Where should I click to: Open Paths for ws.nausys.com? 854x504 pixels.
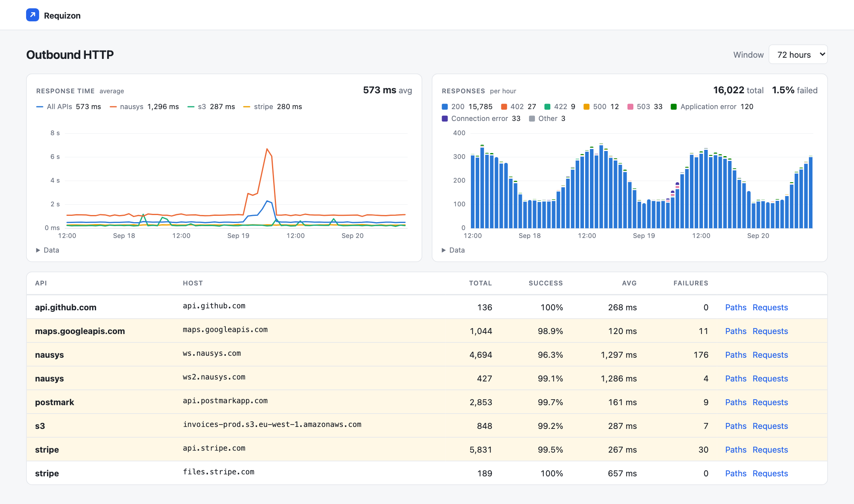pyautogui.click(x=736, y=355)
